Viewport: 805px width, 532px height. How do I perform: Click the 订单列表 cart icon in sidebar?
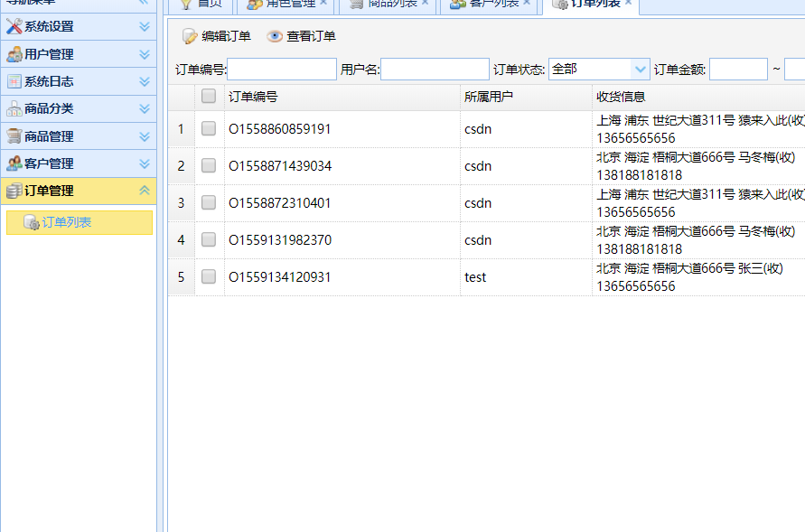tap(33, 222)
